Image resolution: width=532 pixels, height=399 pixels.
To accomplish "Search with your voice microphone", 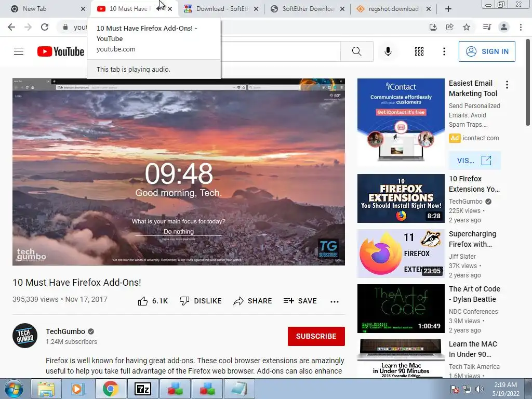I will click(388, 51).
